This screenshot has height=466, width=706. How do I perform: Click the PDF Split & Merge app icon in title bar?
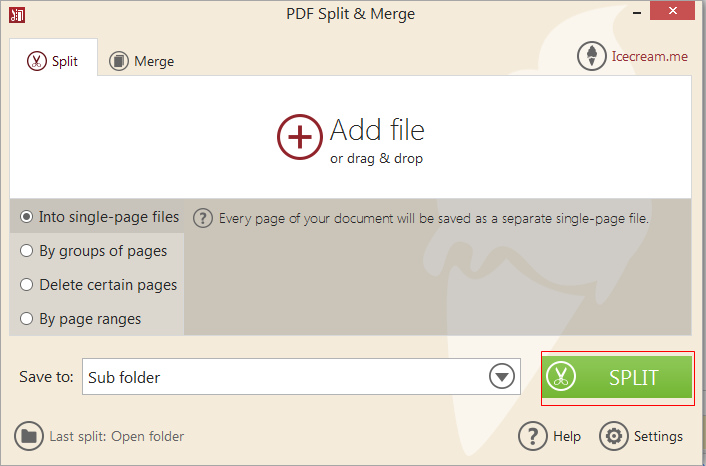pos(17,14)
